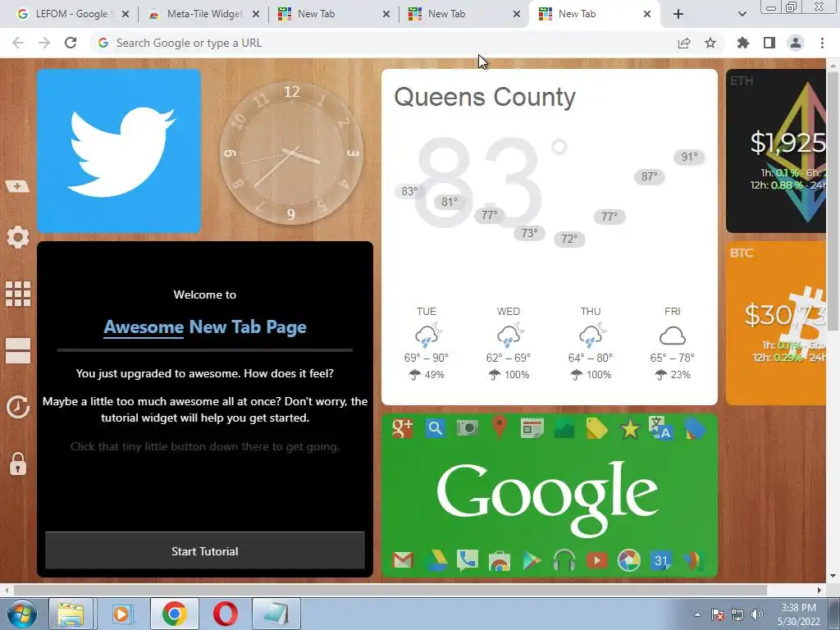The width and height of the screenshot is (840, 630).
Task: Expand the tab search chevron dropdown
Action: 742,14
